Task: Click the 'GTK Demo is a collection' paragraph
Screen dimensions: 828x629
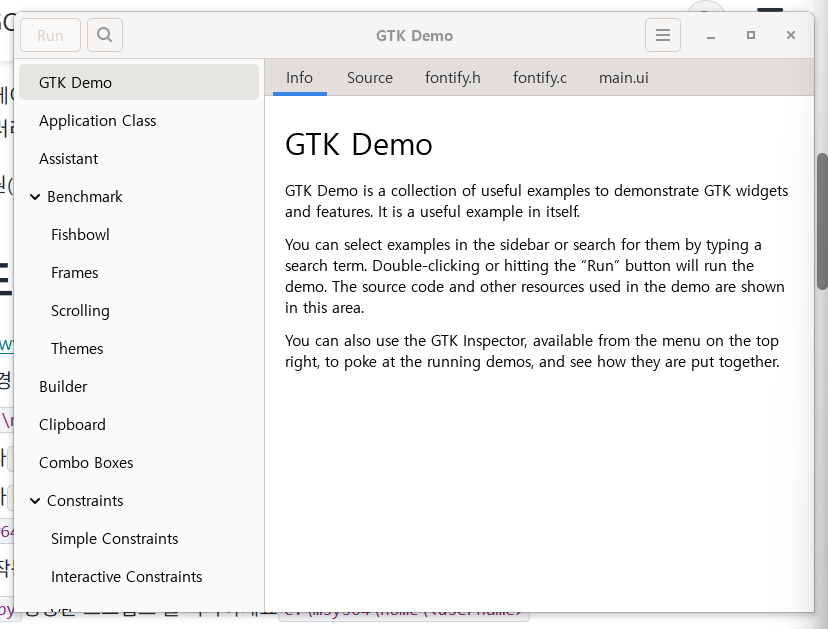Action: point(537,201)
